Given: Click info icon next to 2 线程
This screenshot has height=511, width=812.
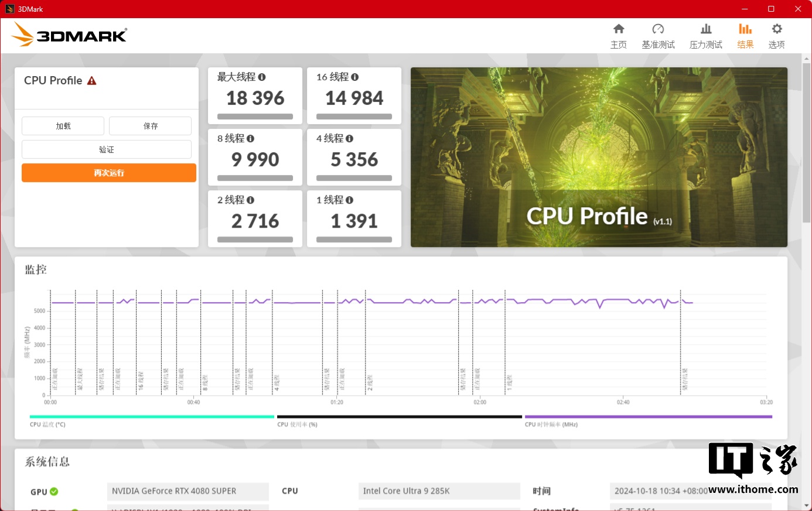Looking at the screenshot, I should click(251, 200).
